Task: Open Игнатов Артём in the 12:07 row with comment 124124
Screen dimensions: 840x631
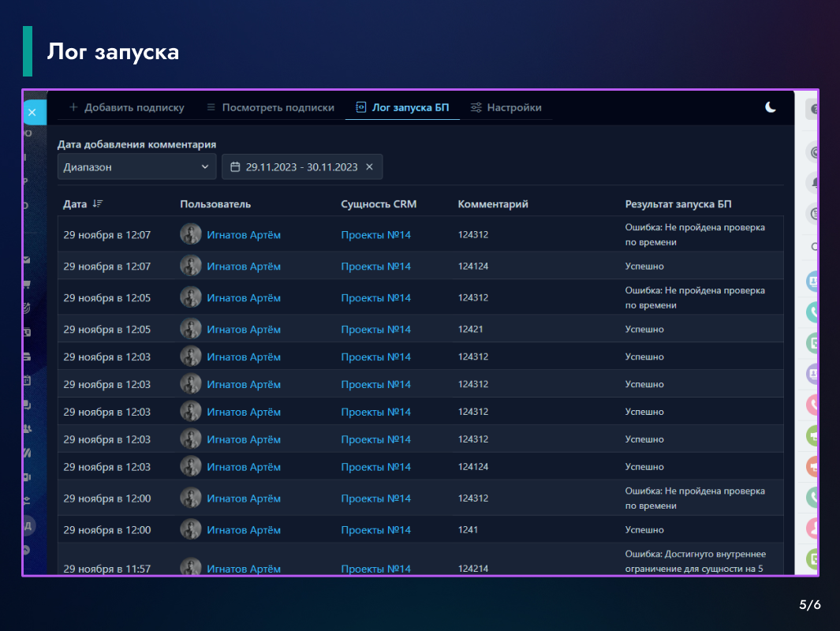Action: [244, 267]
